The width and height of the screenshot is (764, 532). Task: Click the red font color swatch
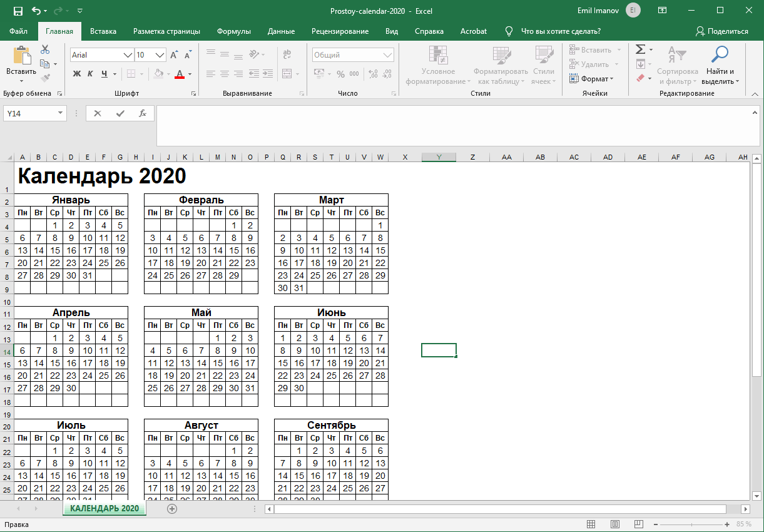(x=180, y=74)
